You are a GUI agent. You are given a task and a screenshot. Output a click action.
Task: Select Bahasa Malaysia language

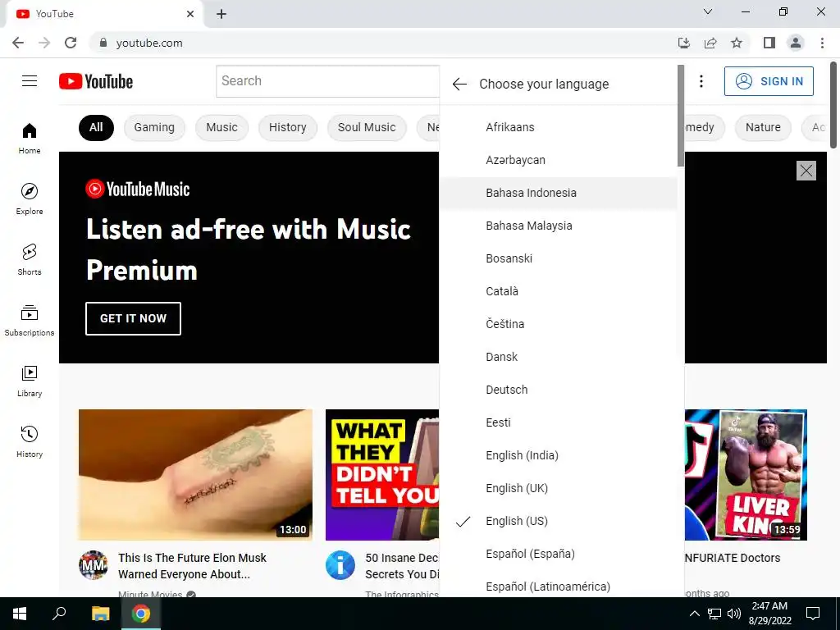558,226
